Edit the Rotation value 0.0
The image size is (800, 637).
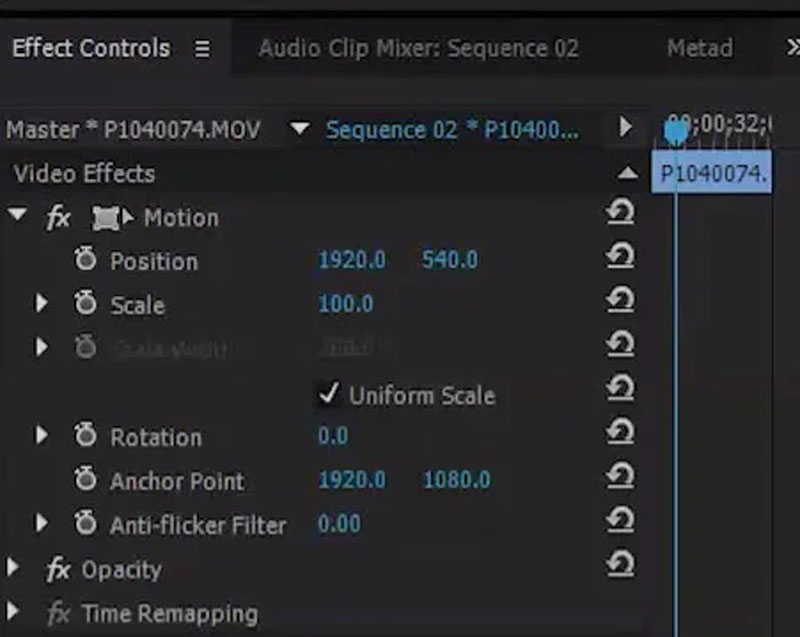[333, 436]
